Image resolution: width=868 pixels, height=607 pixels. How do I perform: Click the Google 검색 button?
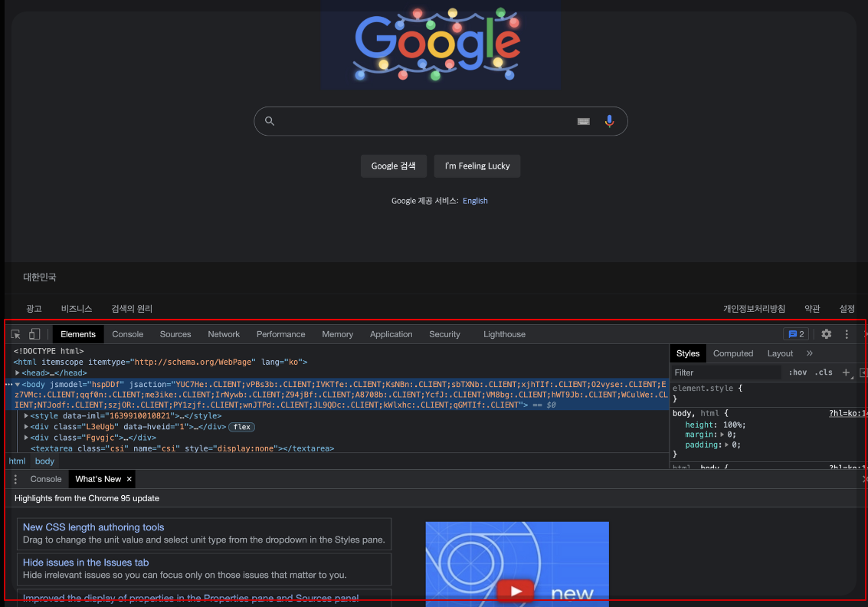394,166
